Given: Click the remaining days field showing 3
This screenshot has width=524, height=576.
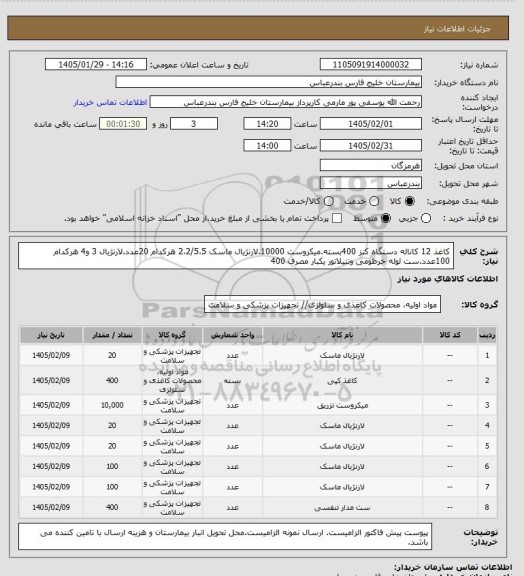Looking at the screenshot, I should coord(194,124).
